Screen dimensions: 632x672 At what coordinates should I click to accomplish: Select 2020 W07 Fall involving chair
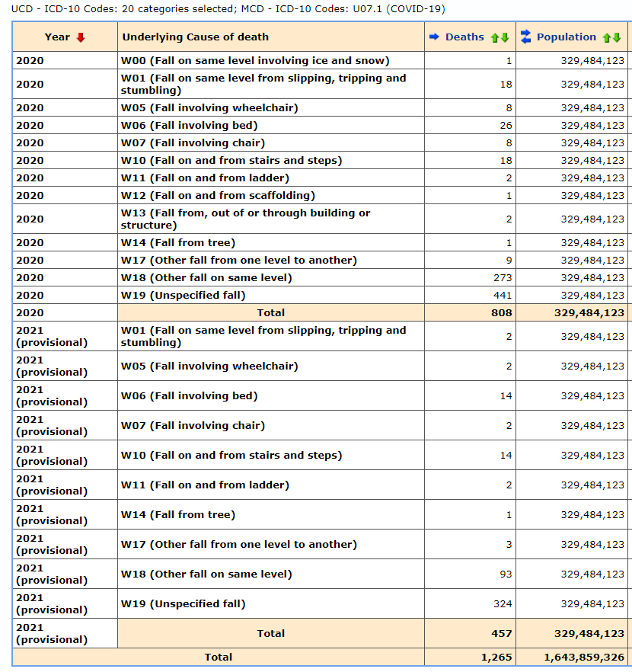[x=193, y=142]
